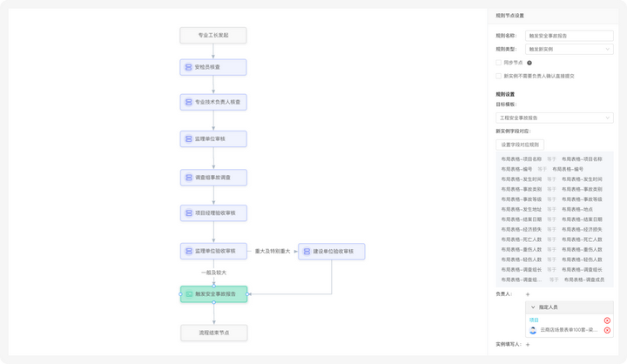The image size is (627, 364).
Task: Select the 流程结束节点 node
Action: coord(213,333)
